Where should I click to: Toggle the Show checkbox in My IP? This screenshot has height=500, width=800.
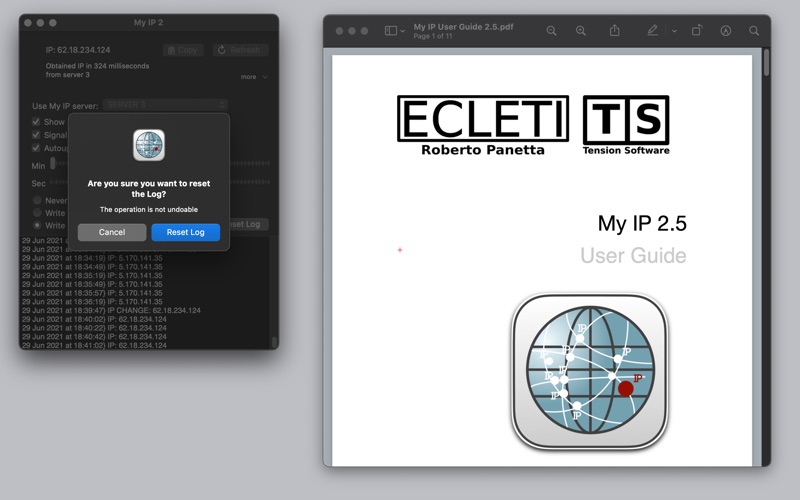36,121
